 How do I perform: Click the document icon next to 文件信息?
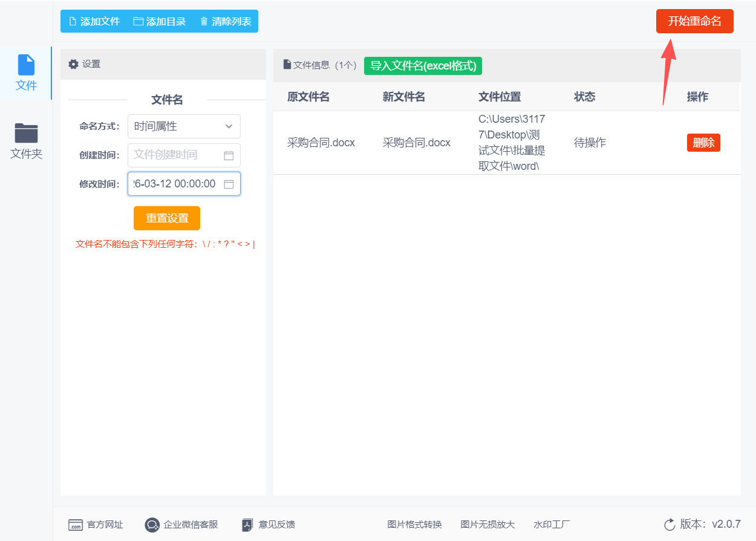pos(286,65)
